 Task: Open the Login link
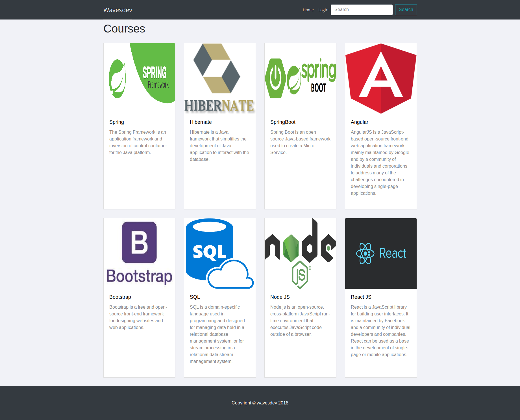click(x=323, y=10)
